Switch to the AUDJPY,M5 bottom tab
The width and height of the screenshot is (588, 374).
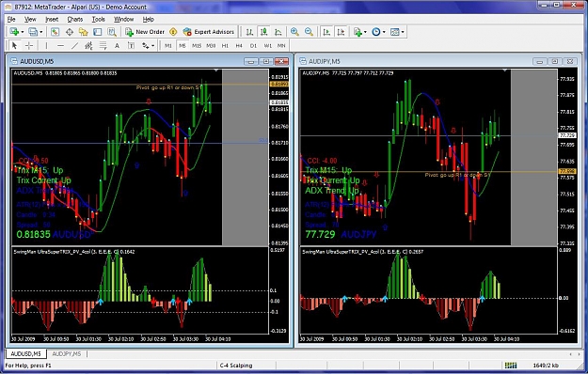pyautogui.click(x=67, y=353)
